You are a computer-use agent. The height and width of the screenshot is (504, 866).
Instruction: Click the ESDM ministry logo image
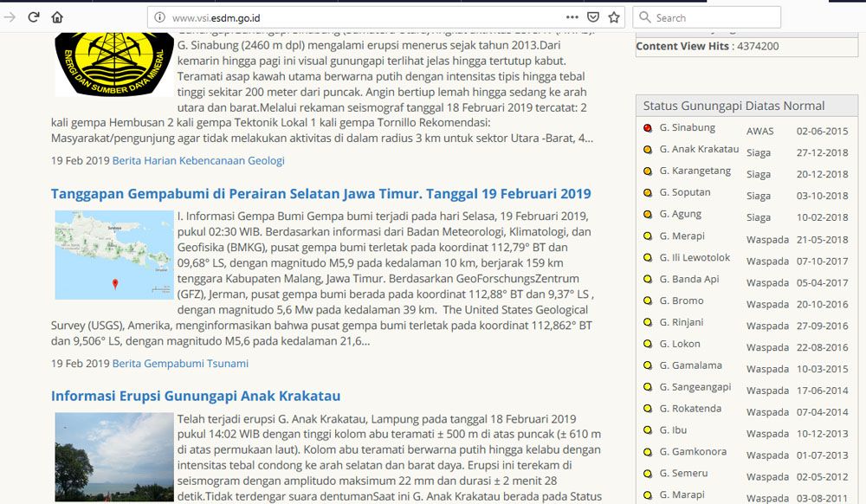(x=113, y=61)
